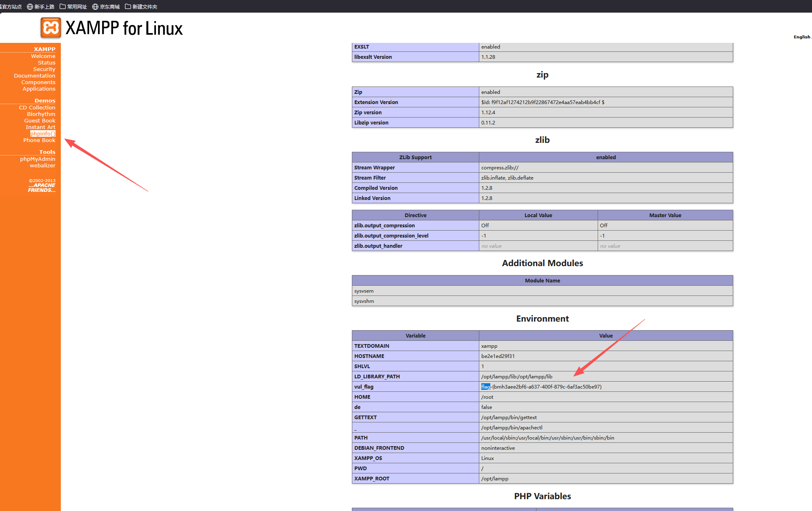Select the phpinfo() sidebar link
This screenshot has width=812, height=511.
pyautogui.click(x=43, y=133)
